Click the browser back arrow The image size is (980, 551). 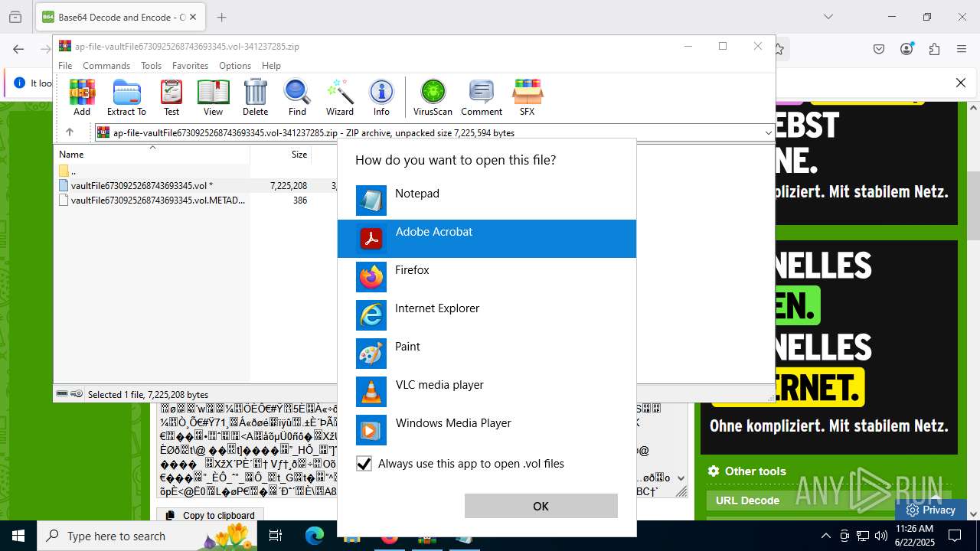click(18, 49)
